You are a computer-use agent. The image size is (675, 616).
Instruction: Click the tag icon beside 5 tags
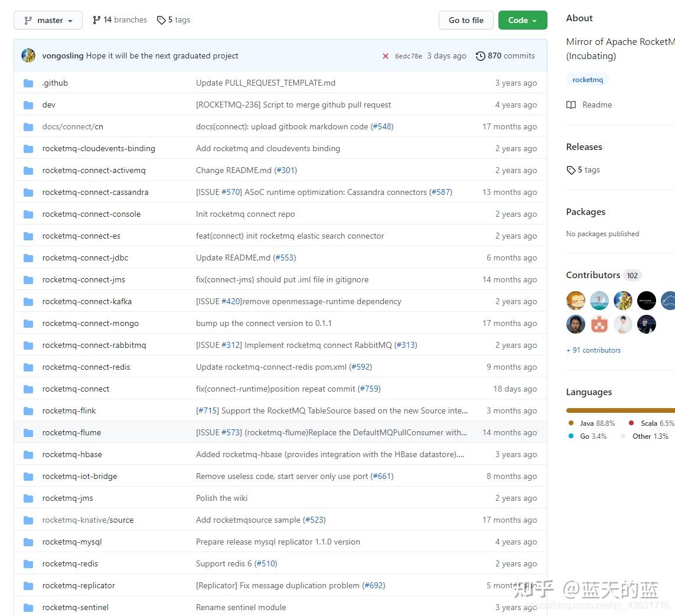click(161, 19)
